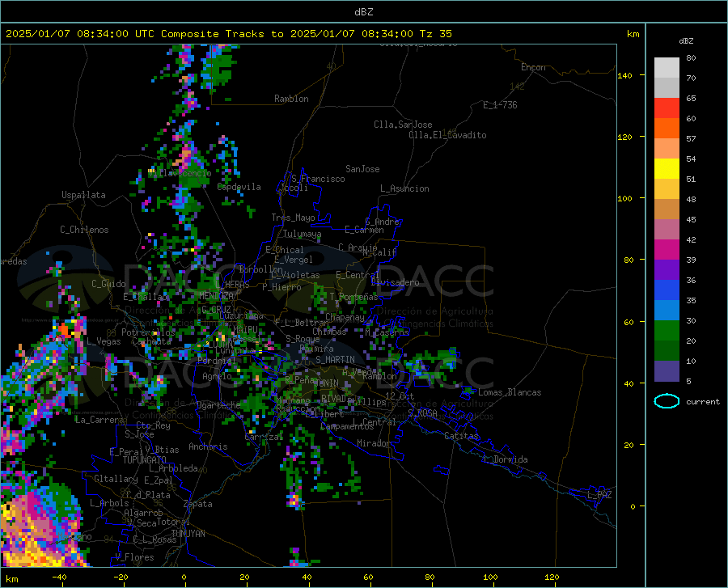
Task: Click the L_Dormida place label
Action: pyautogui.click(x=506, y=459)
